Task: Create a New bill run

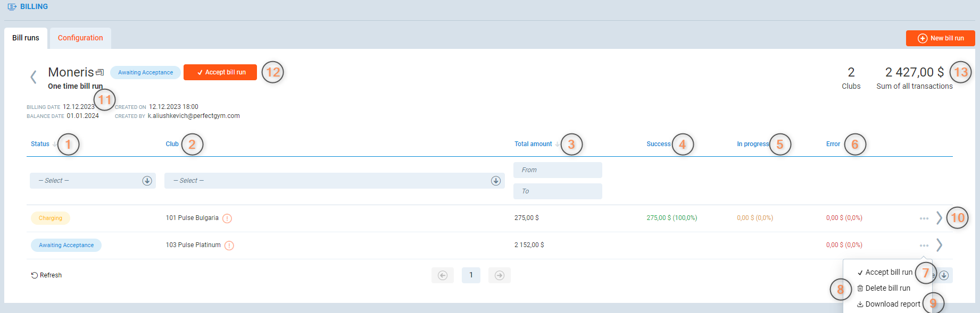Action: click(x=940, y=38)
